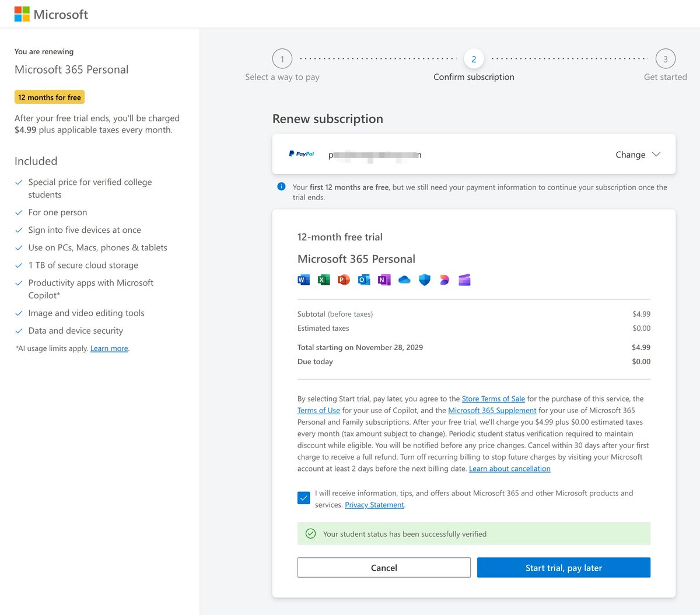700x615 pixels.
Task: Click the 12 months for free badge
Action: point(50,97)
